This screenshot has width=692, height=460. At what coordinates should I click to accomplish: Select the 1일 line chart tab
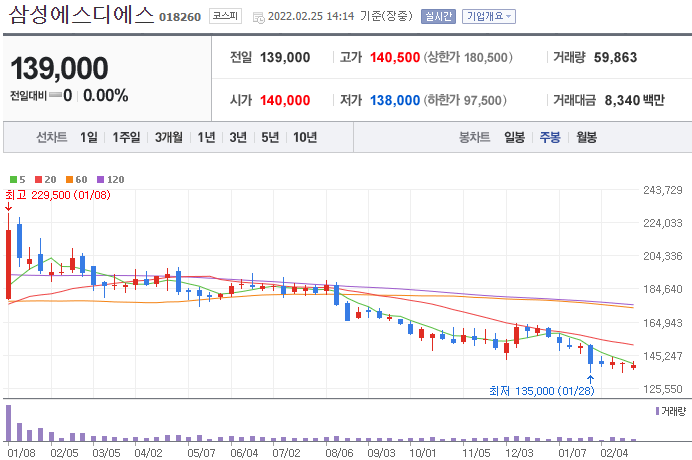pyautogui.click(x=89, y=137)
